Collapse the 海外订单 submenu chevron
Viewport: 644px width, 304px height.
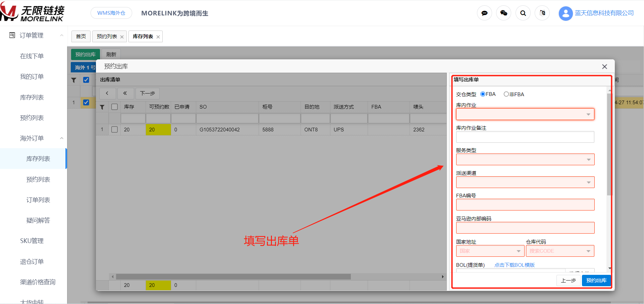point(62,138)
